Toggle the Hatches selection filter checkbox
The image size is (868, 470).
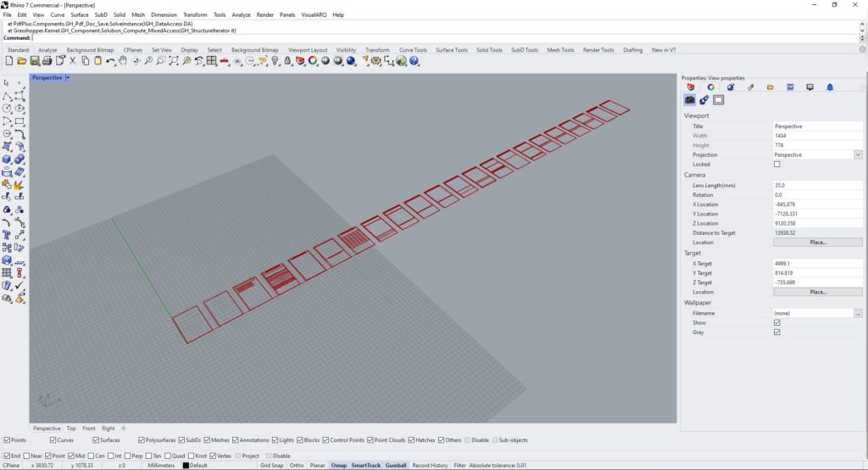(411, 440)
